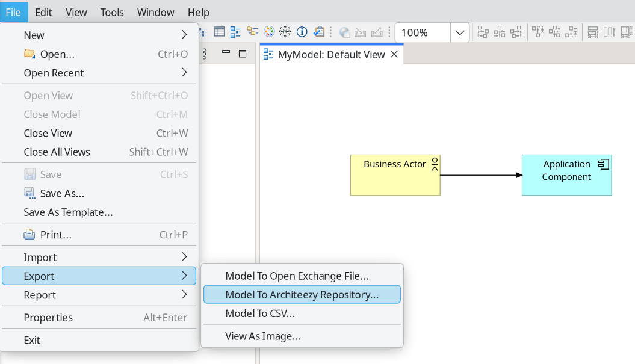Choose View As Image... export option

[302, 336]
